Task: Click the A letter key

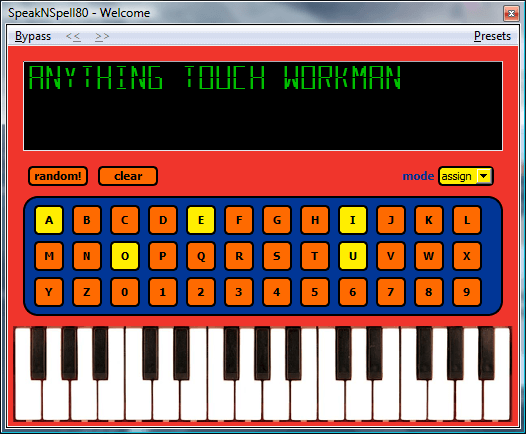Action: pos(49,220)
